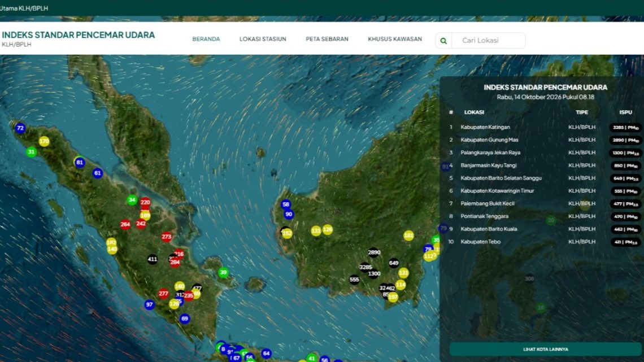Click the TIPE column header
Screen dimensions: 644x362
click(x=582, y=112)
